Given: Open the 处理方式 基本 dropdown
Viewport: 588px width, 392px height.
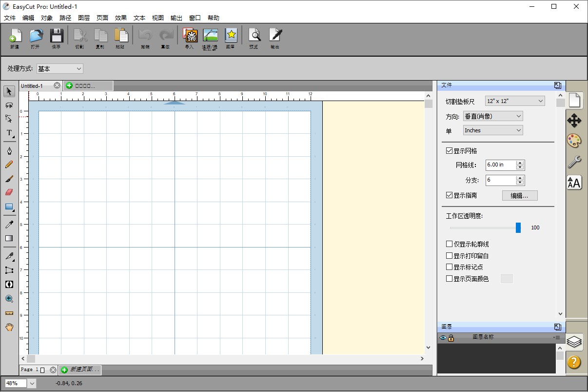Looking at the screenshot, I should 60,69.
